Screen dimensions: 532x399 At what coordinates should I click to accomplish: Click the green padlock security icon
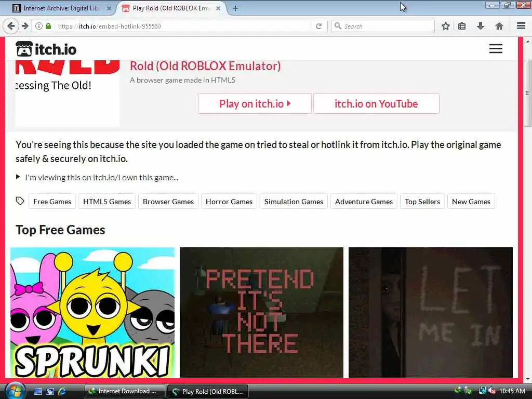click(48, 26)
